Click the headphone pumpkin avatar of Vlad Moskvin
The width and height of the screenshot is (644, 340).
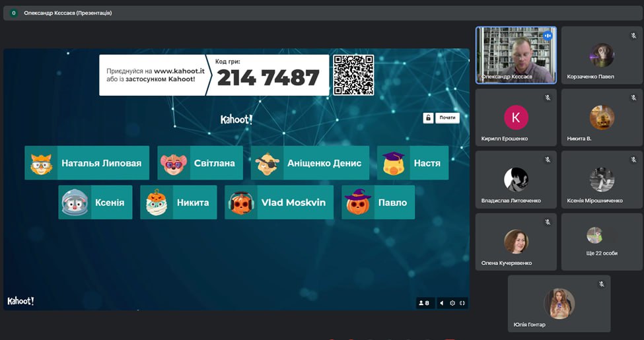241,203
